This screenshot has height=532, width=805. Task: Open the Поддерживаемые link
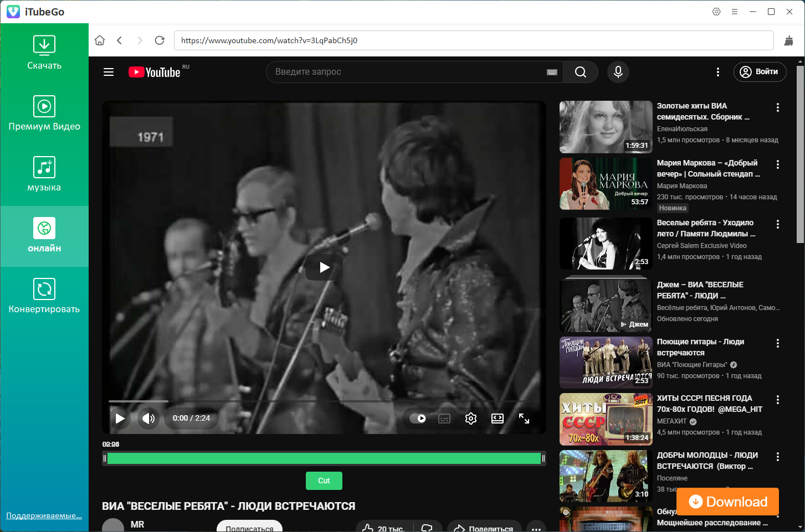click(x=44, y=515)
